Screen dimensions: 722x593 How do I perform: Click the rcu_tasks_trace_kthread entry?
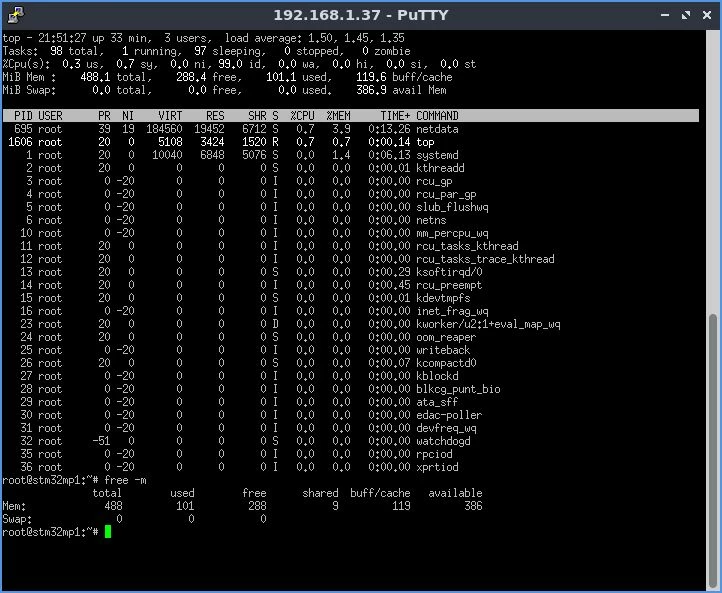485,259
